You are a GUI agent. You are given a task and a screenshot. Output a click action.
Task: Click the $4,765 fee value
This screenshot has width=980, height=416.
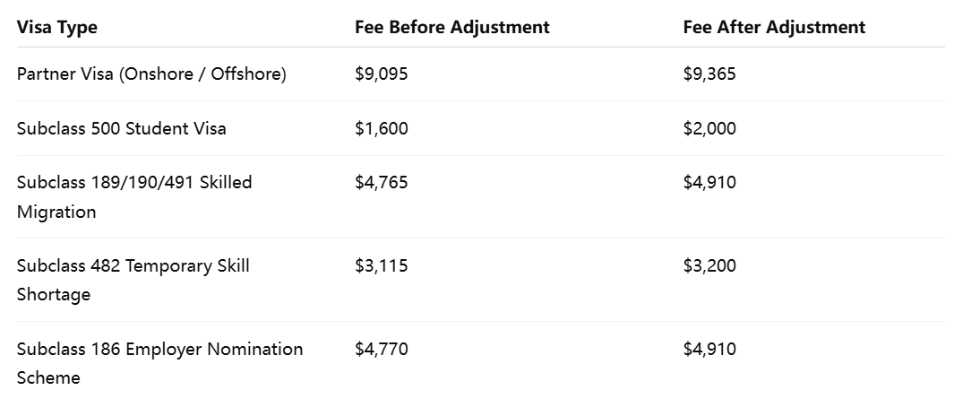[382, 182]
